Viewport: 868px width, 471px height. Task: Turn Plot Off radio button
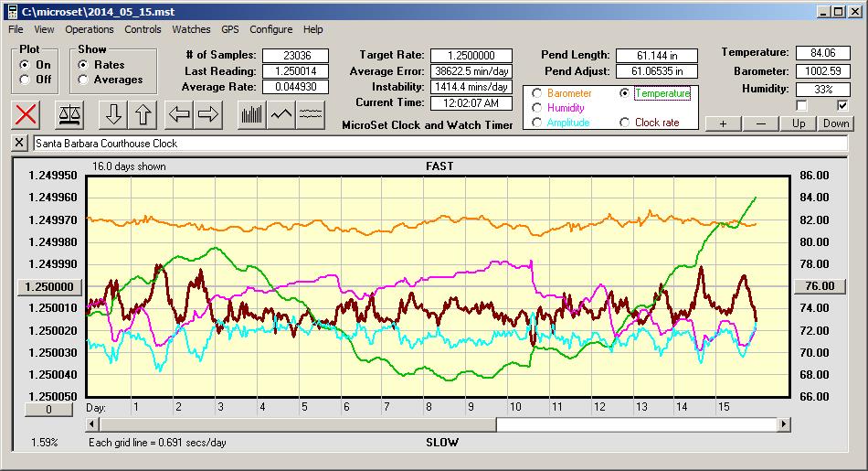24,80
